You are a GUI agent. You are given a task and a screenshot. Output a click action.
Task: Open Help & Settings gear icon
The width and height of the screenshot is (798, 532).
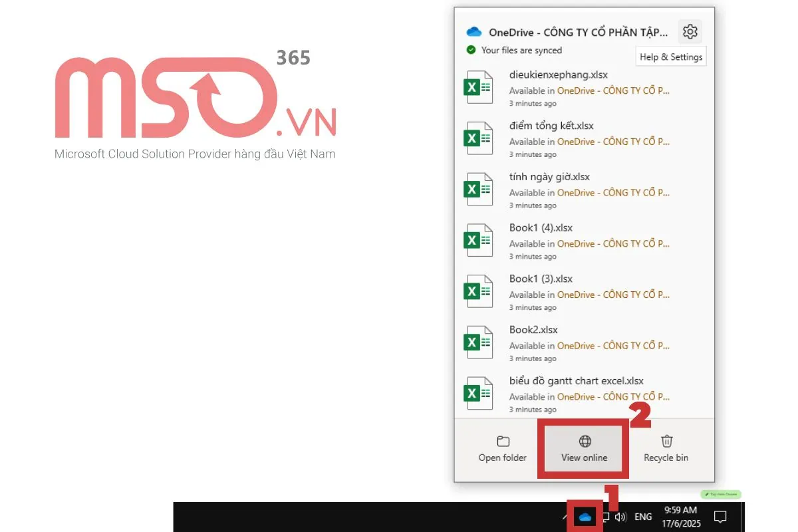click(690, 31)
